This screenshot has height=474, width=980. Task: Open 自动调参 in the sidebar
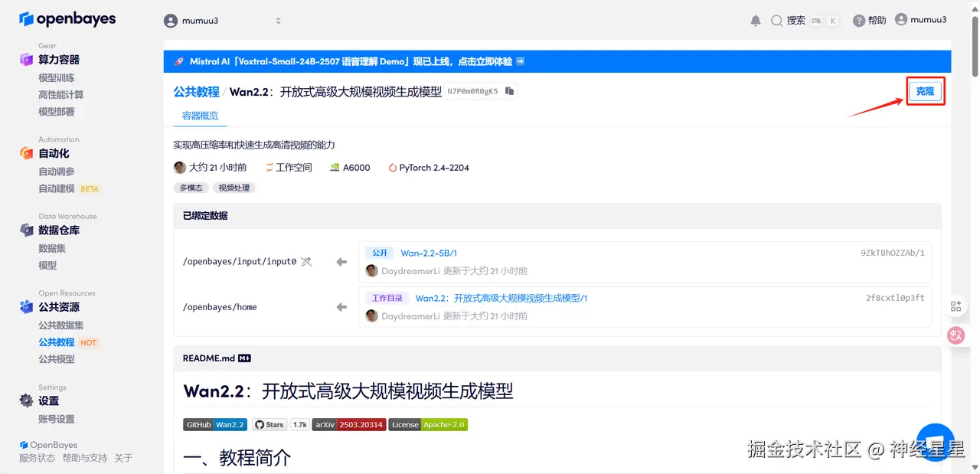click(57, 172)
